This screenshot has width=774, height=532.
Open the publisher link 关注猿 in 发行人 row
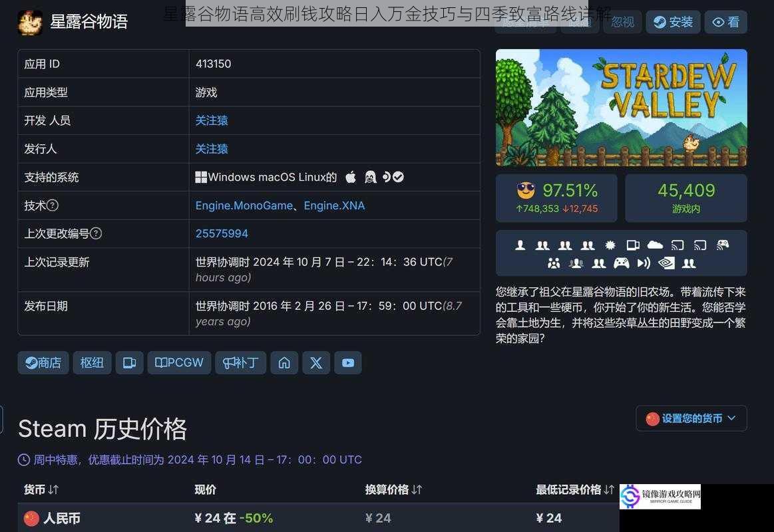(x=212, y=149)
